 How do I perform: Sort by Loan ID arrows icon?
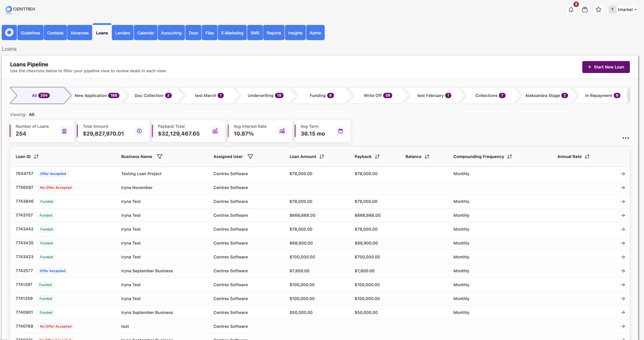tap(36, 156)
